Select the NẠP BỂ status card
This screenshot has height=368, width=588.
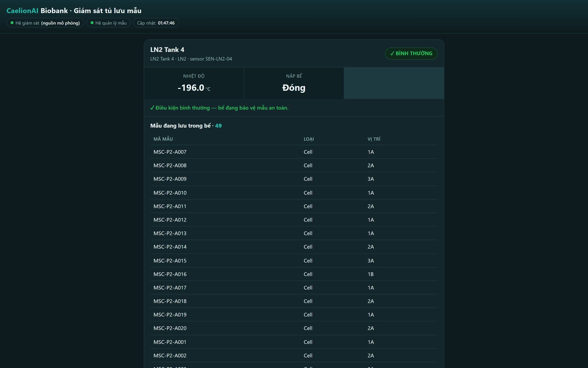tap(294, 83)
